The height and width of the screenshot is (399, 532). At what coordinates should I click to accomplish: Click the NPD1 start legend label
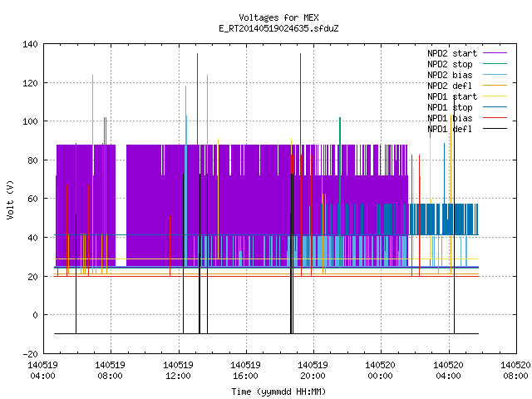coord(452,96)
